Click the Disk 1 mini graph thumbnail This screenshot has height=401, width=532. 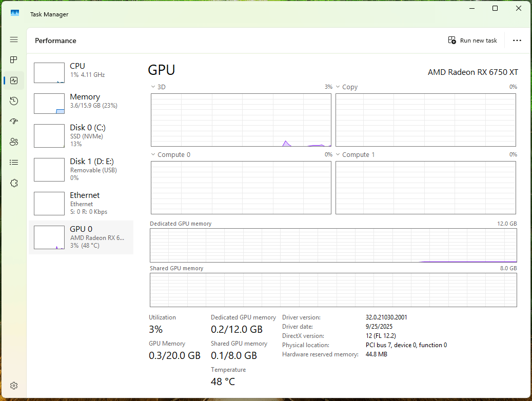[49, 170]
